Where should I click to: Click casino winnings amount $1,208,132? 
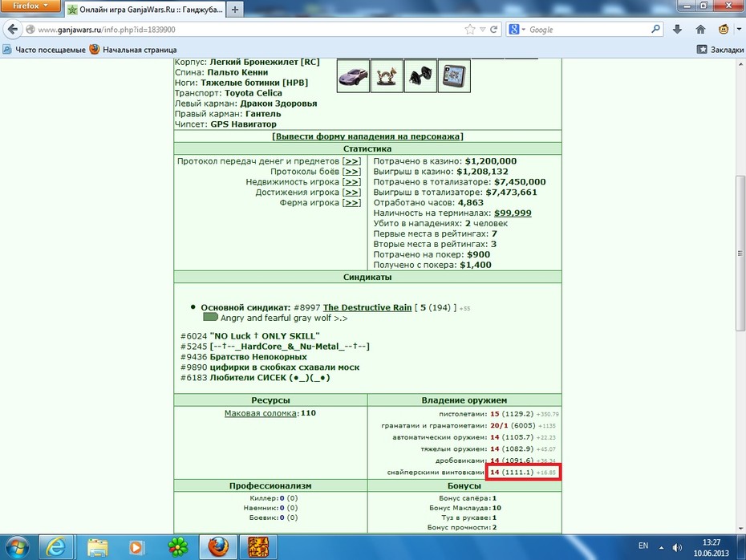click(x=482, y=172)
